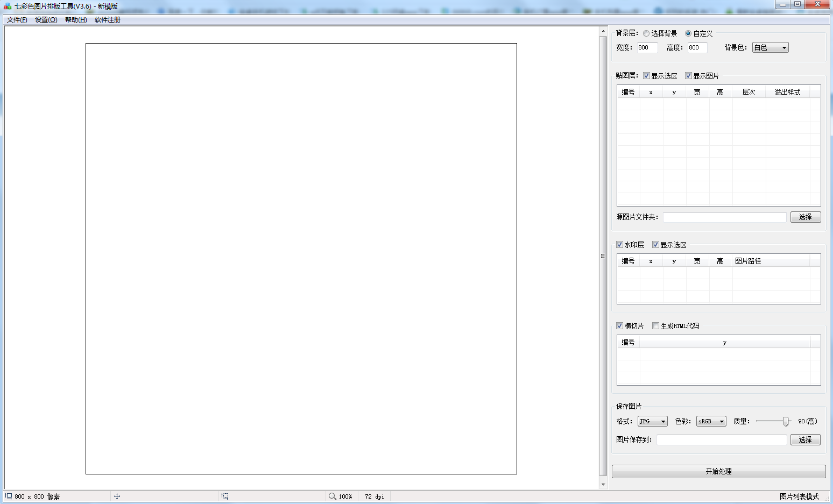Open the 格式 JPG dropdown
This screenshot has width=833, height=504.
tap(652, 421)
